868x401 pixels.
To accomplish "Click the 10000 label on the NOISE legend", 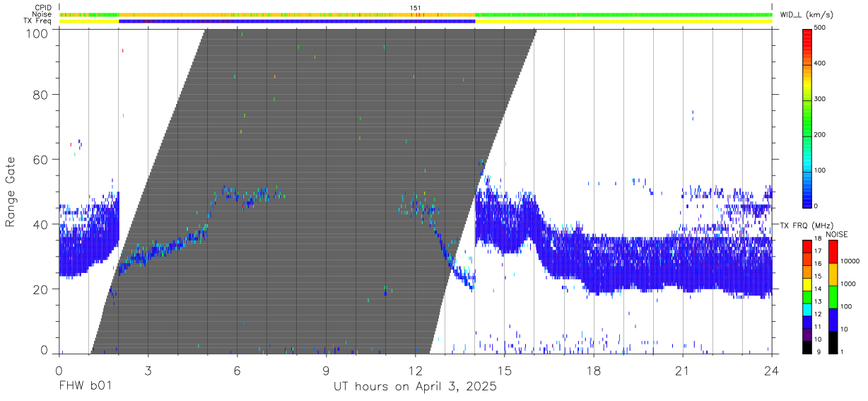I will click(x=849, y=262).
